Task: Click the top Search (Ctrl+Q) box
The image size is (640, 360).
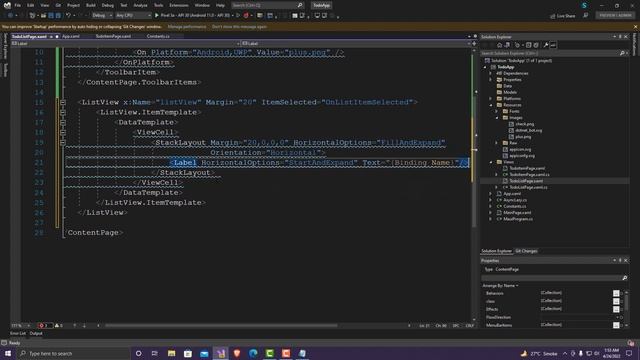Action: tap(267, 5)
